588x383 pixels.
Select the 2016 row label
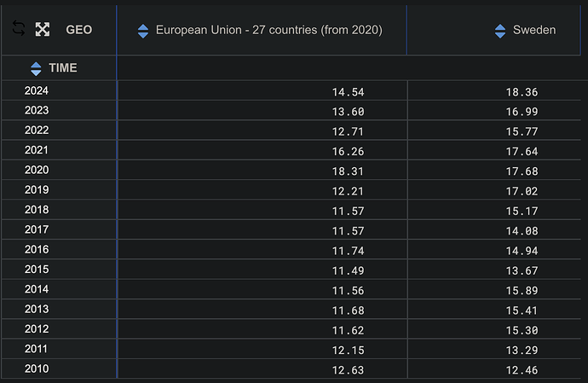[x=37, y=249]
